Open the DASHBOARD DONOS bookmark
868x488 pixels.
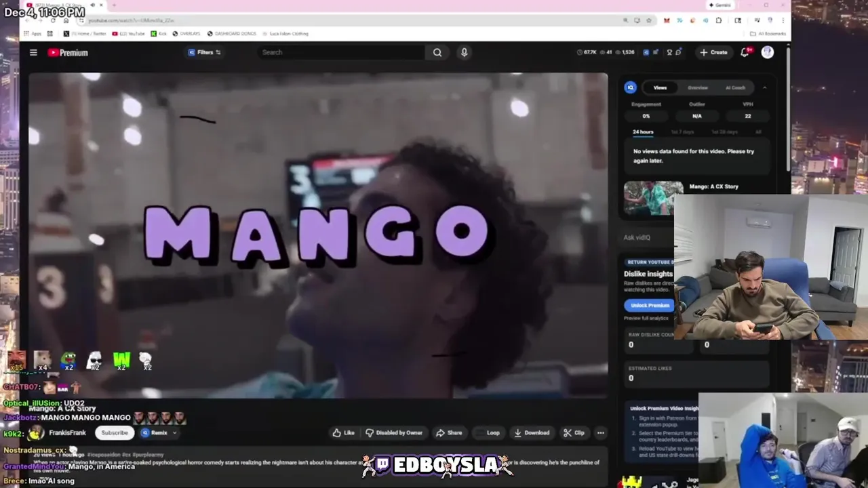click(x=232, y=33)
